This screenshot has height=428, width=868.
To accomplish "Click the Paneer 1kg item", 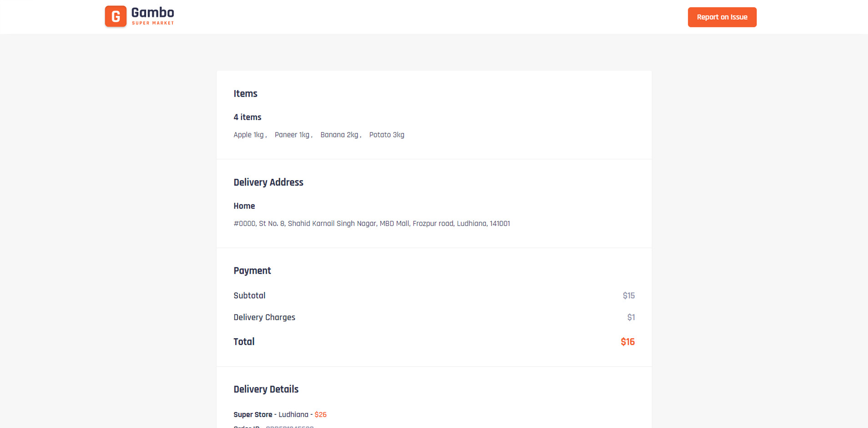I will 292,135.
